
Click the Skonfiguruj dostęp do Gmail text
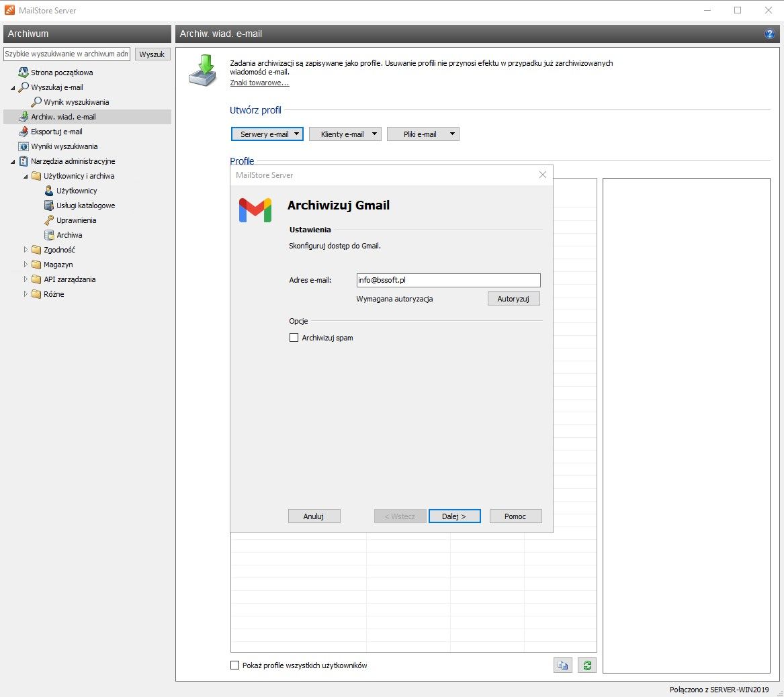335,246
